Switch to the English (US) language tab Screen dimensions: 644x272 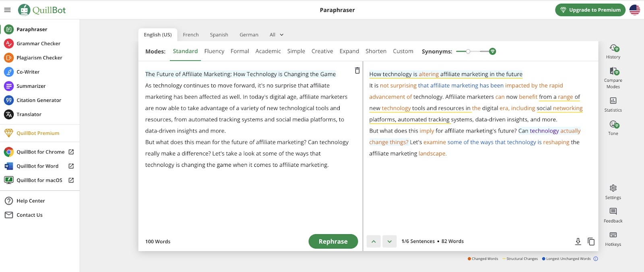[158, 35]
